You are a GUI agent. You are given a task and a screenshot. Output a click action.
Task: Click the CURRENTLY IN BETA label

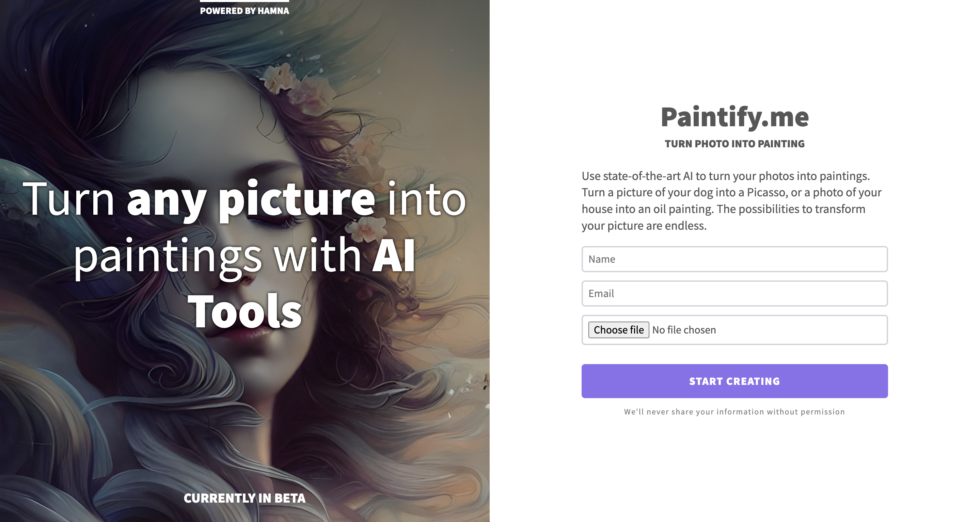coord(244,498)
